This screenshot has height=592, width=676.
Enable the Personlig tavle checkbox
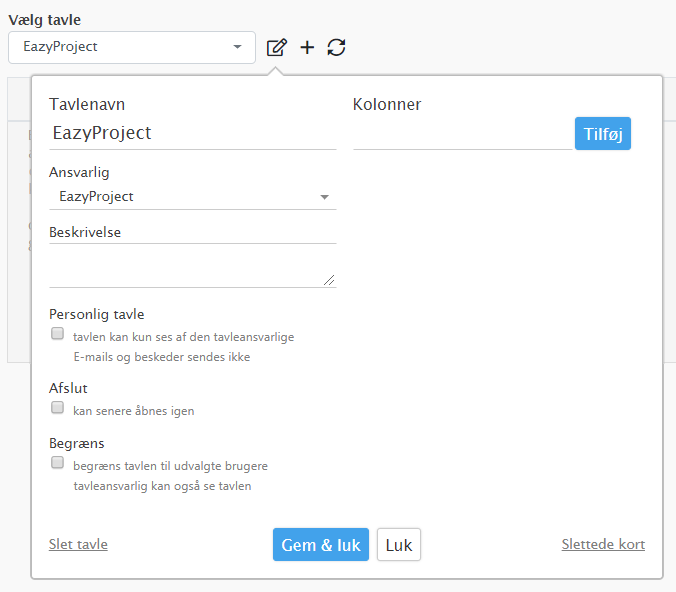(x=57, y=334)
